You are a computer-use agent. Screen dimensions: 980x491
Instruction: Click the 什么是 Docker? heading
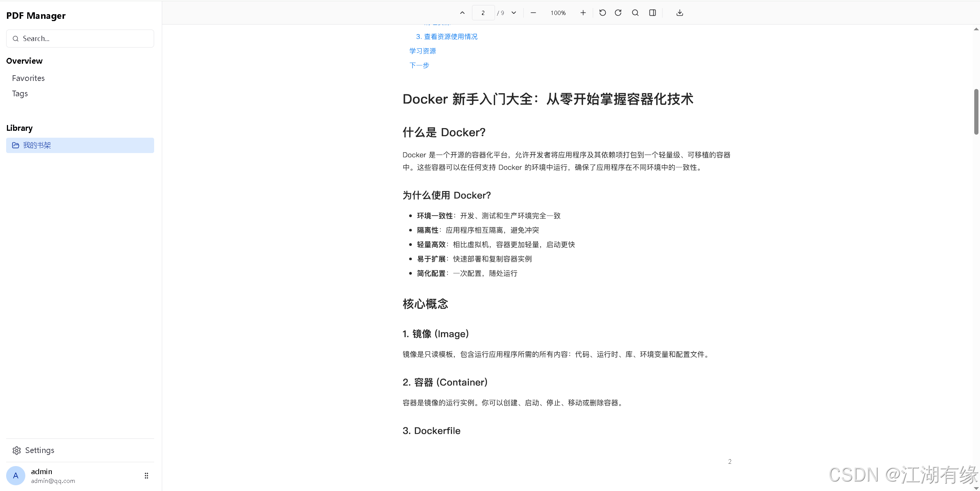[x=444, y=132]
